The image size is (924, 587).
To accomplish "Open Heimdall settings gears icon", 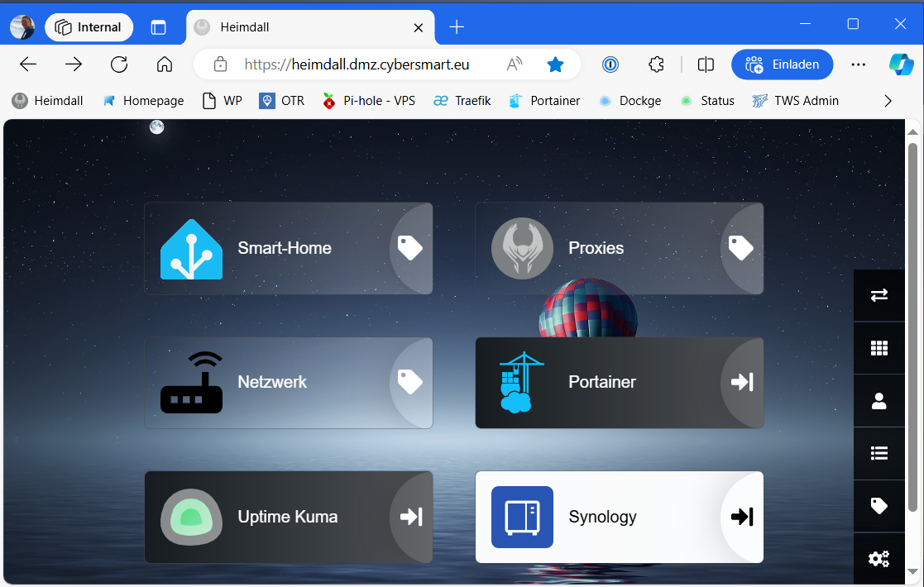I will pos(879,559).
